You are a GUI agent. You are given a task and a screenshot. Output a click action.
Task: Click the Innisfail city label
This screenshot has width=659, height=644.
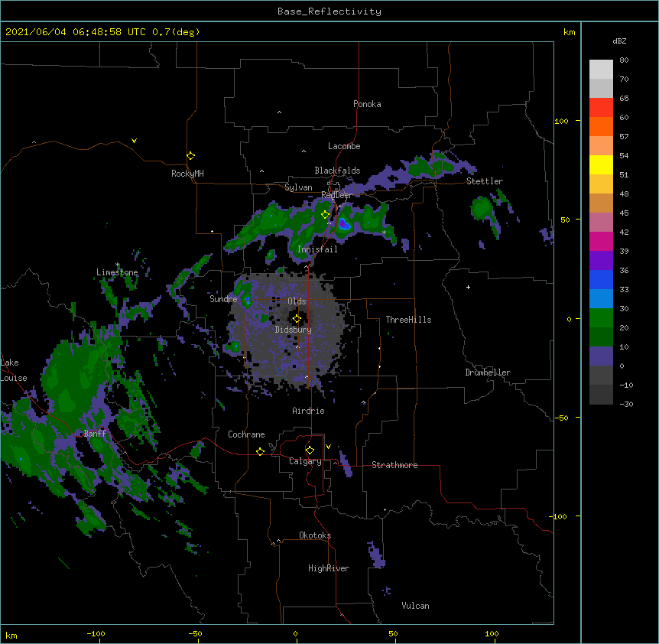pos(317,249)
